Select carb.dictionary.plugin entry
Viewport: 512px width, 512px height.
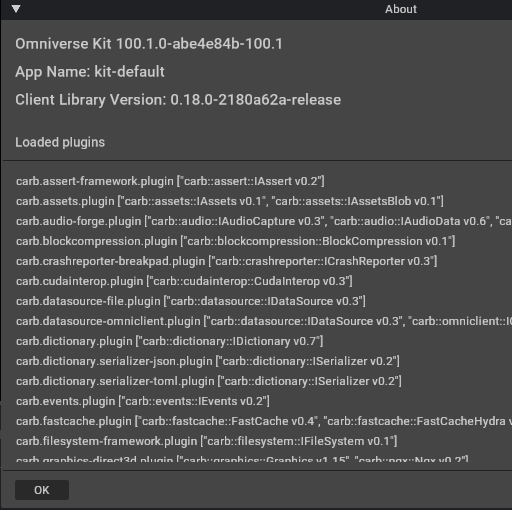pos(169,341)
